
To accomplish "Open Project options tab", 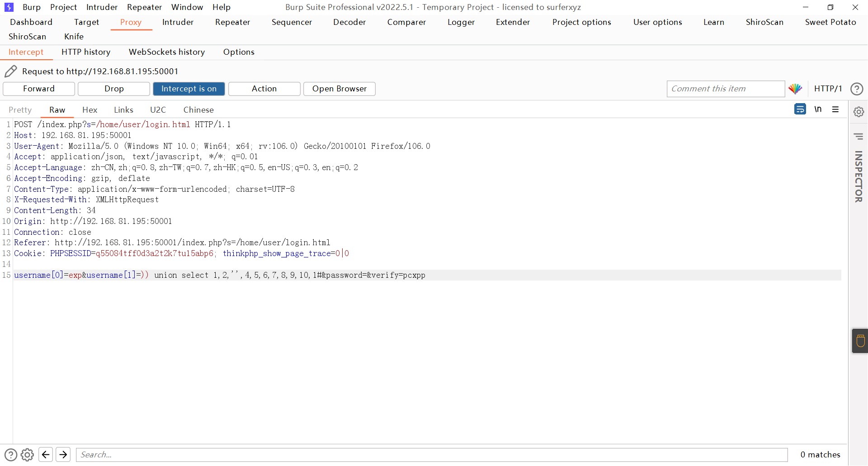I will point(581,22).
